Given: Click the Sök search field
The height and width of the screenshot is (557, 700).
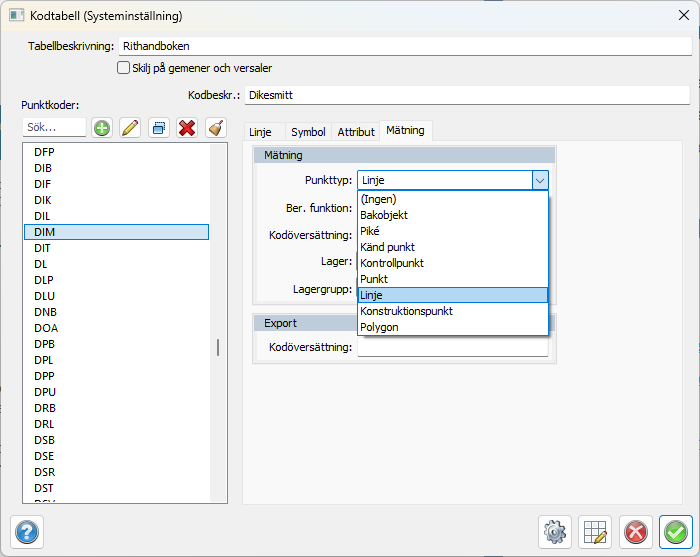Looking at the screenshot, I should point(54,128).
